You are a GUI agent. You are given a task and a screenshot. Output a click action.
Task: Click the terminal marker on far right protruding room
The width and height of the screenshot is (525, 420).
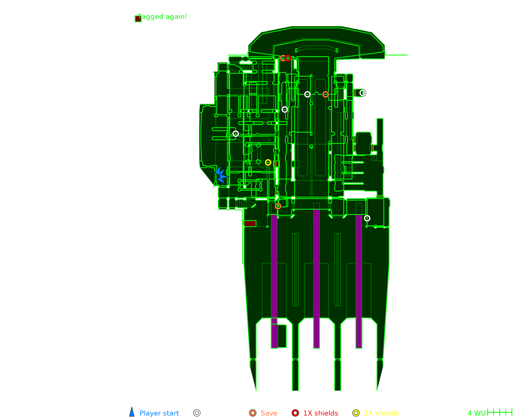click(x=363, y=93)
